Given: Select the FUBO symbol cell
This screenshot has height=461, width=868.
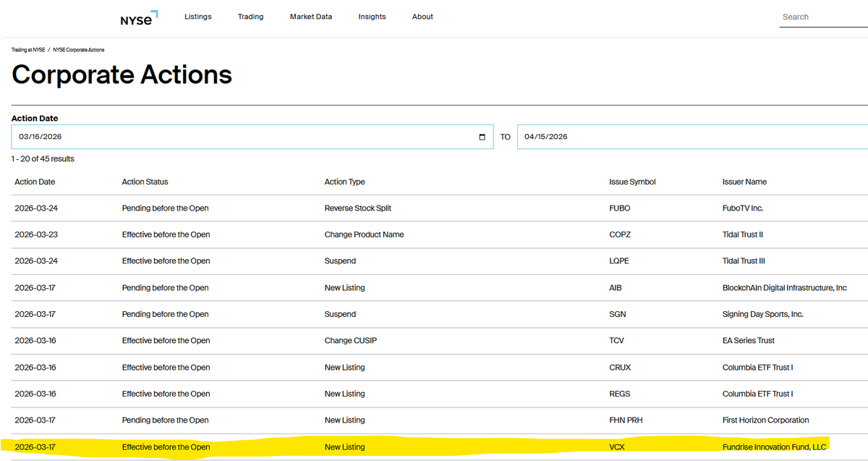Looking at the screenshot, I should (620, 208).
